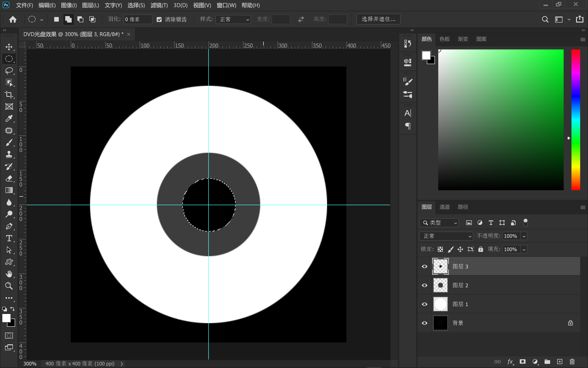The height and width of the screenshot is (368, 588).
Task: Open layer filter 类型 dropdown
Action: pyautogui.click(x=439, y=223)
